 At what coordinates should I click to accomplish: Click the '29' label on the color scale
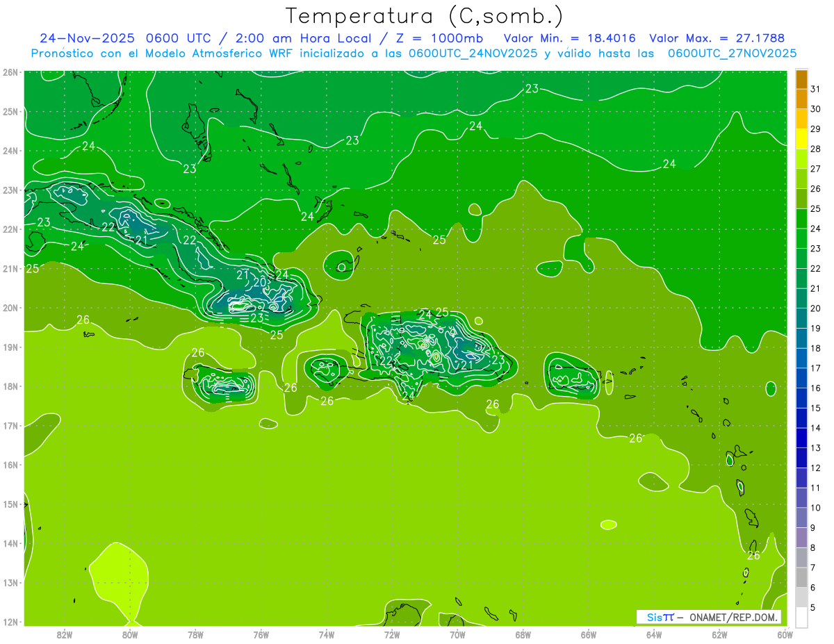[x=816, y=129]
